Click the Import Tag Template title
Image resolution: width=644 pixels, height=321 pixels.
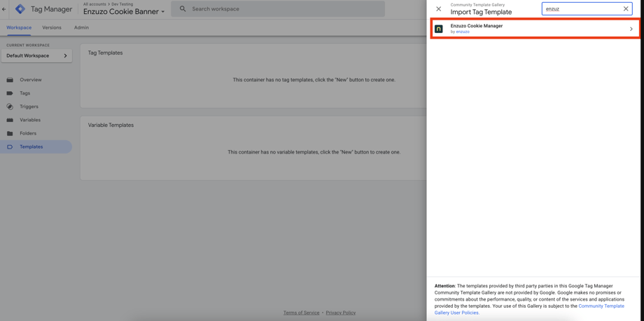pos(481,12)
